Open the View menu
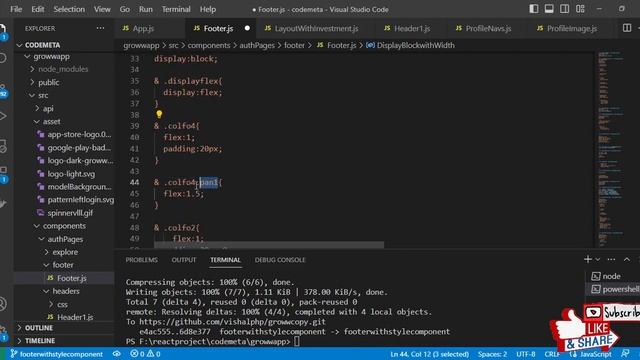This screenshot has width=640, height=360. [x=102, y=9]
